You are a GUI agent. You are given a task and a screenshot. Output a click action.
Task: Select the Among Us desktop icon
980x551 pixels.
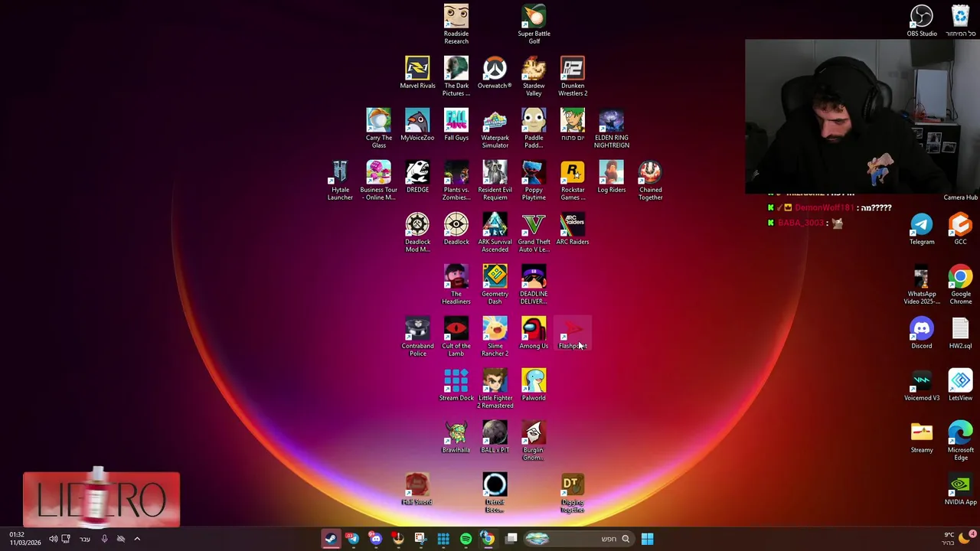tap(534, 333)
